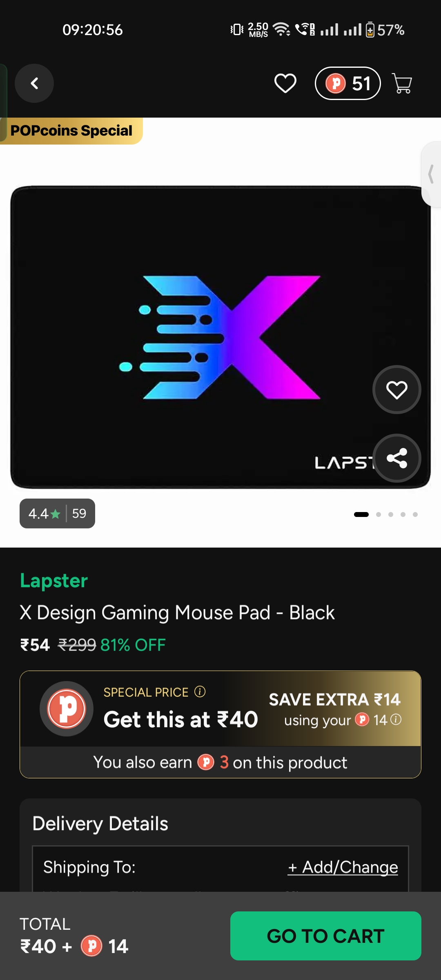Expand the side panel chevron handle
Viewport: 441px width, 980px height.
431,174
